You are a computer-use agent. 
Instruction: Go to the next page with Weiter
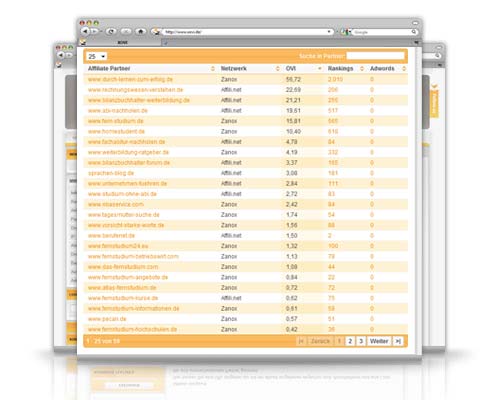379,341
